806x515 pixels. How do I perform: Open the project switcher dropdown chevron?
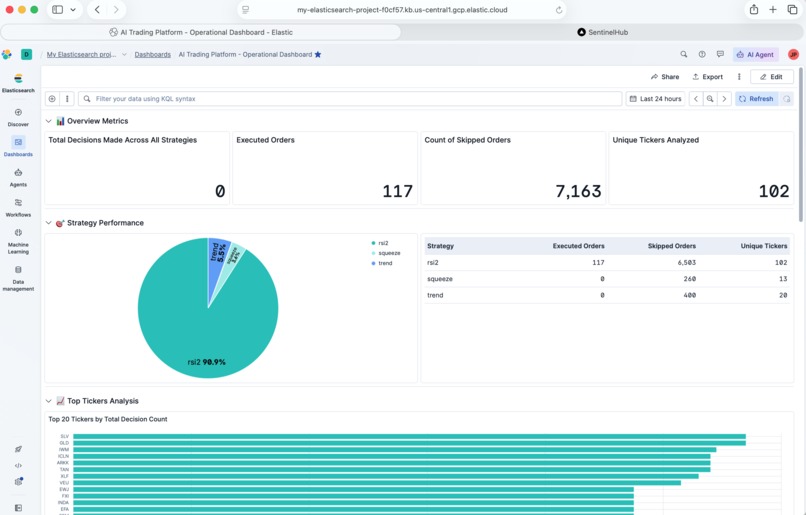coord(124,54)
